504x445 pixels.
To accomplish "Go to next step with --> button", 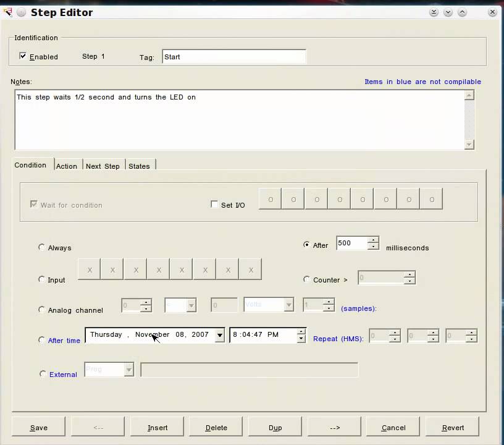I will pyautogui.click(x=334, y=427).
